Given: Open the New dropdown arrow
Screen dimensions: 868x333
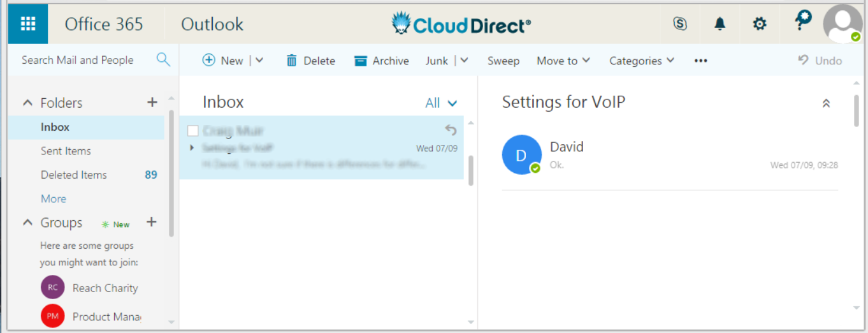Looking at the screenshot, I should tap(259, 61).
